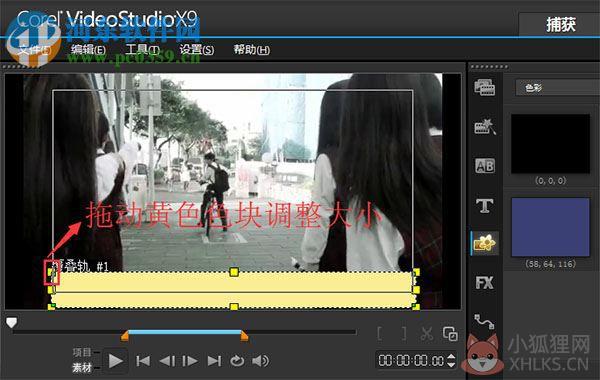Click the top-center yellow handle of overlay
Image resolution: width=600 pixels, height=380 pixels.
coord(234,272)
